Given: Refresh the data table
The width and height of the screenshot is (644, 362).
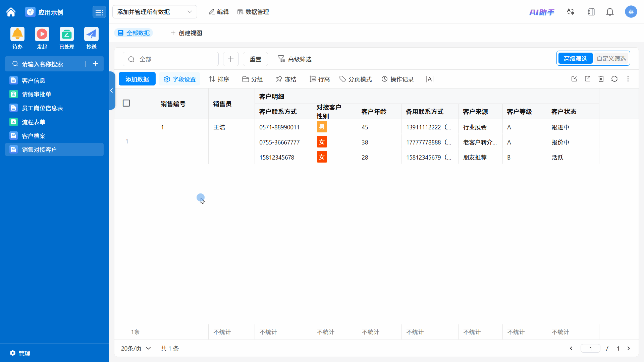Looking at the screenshot, I should pos(614,79).
